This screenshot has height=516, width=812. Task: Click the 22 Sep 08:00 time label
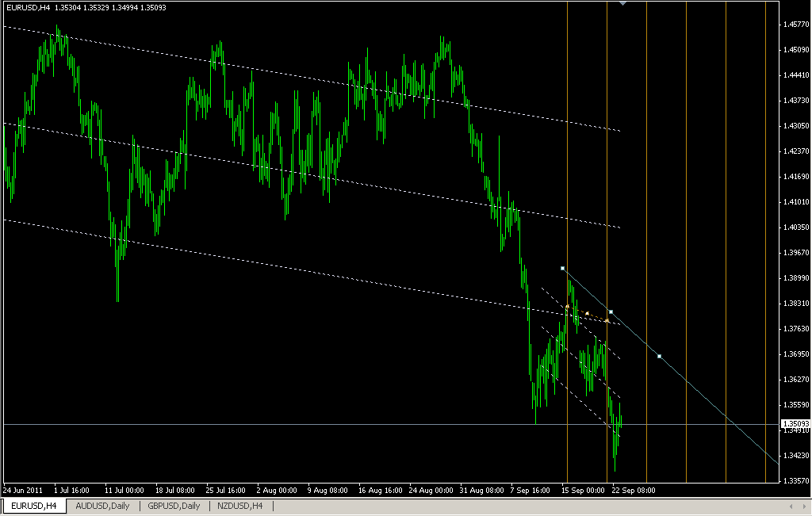click(634, 490)
